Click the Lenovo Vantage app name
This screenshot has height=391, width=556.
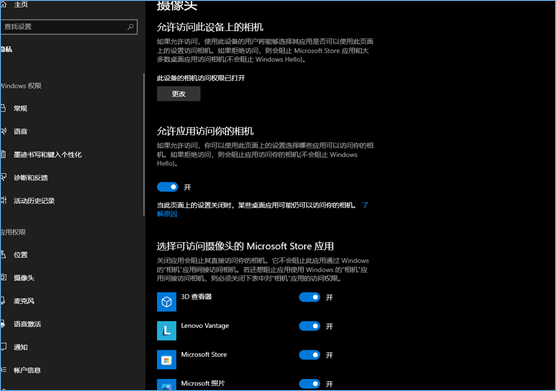[205, 326]
